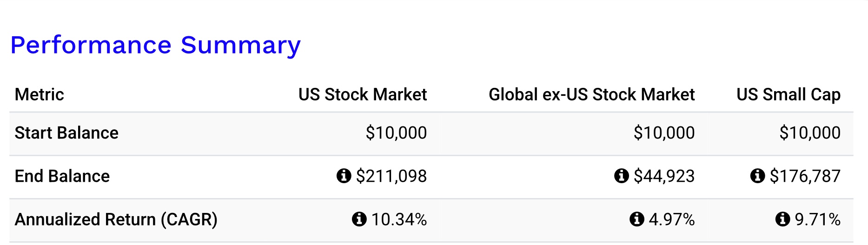Click the US Small Cap column header
Screen dimensions: 868x245
[x=788, y=94]
